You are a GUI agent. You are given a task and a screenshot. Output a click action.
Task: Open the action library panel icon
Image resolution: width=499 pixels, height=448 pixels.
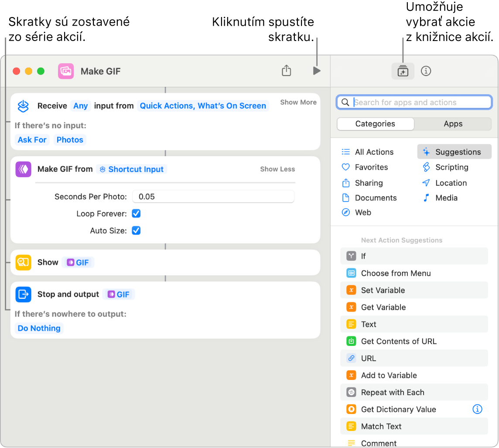coord(403,71)
